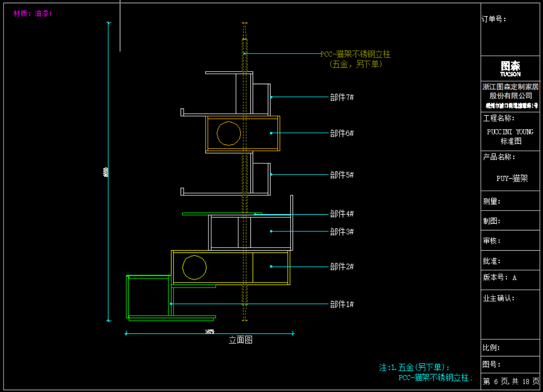Click the 业主确认 title block cell
The height and width of the screenshot is (392, 543).
(x=499, y=298)
